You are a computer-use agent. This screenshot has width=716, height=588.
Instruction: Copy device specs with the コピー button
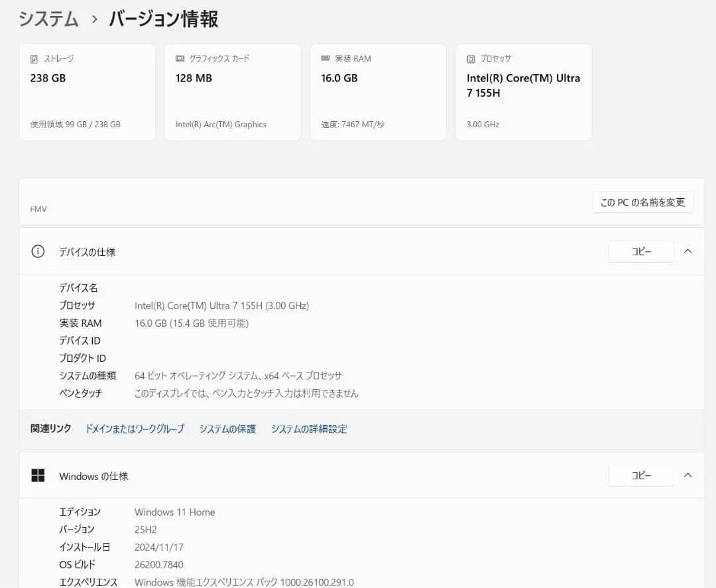coord(640,252)
